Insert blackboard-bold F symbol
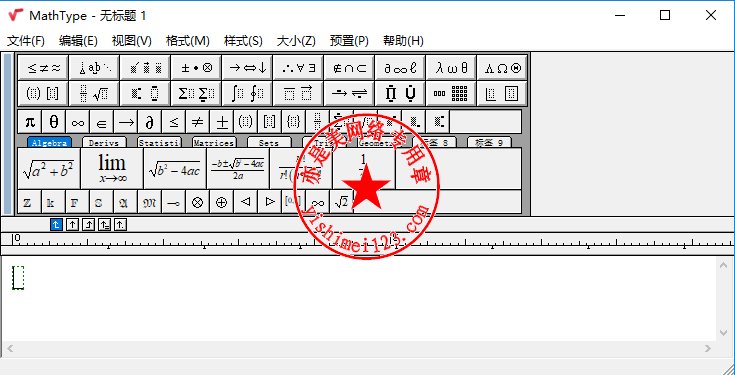The width and height of the screenshot is (735, 375). [x=78, y=202]
